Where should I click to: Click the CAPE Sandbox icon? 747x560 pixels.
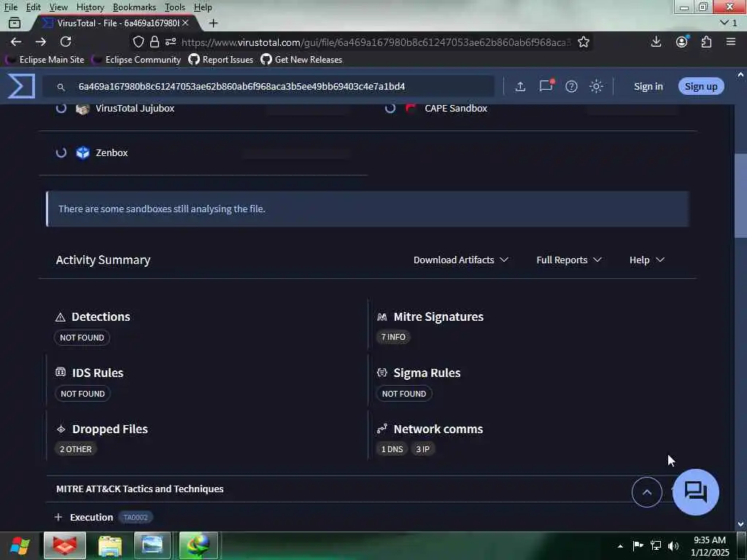coord(411,108)
